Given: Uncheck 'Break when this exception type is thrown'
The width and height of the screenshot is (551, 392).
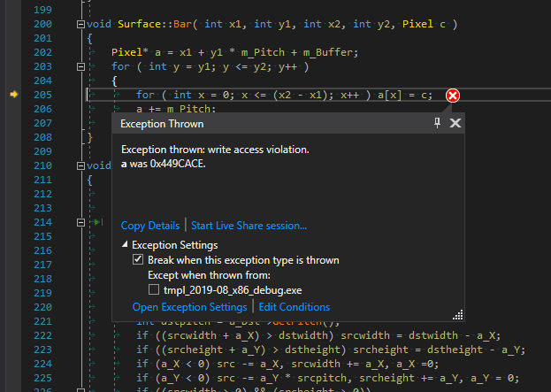Looking at the screenshot, I should (x=138, y=260).
